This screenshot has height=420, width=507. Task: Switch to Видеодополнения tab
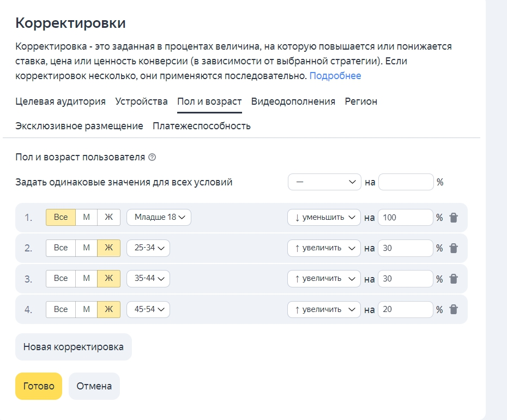[293, 101]
